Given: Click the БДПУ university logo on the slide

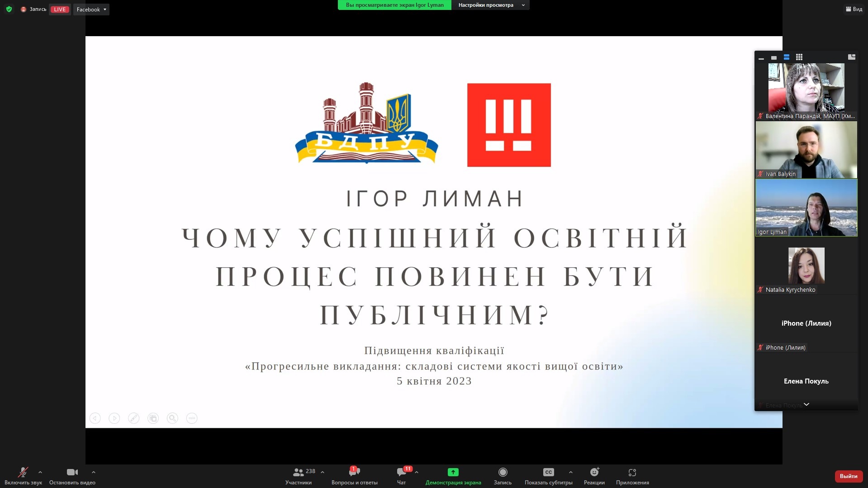Looking at the screenshot, I should tap(366, 123).
